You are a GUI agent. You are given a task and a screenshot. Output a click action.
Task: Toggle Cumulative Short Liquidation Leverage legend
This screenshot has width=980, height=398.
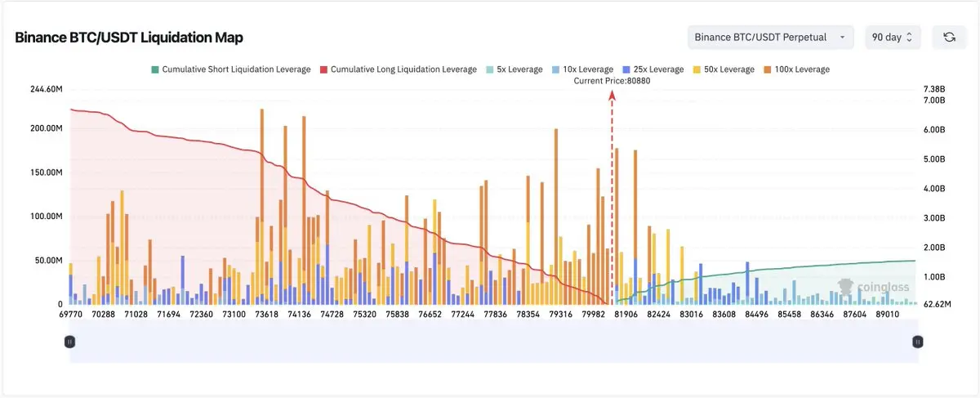tap(231, 69)
